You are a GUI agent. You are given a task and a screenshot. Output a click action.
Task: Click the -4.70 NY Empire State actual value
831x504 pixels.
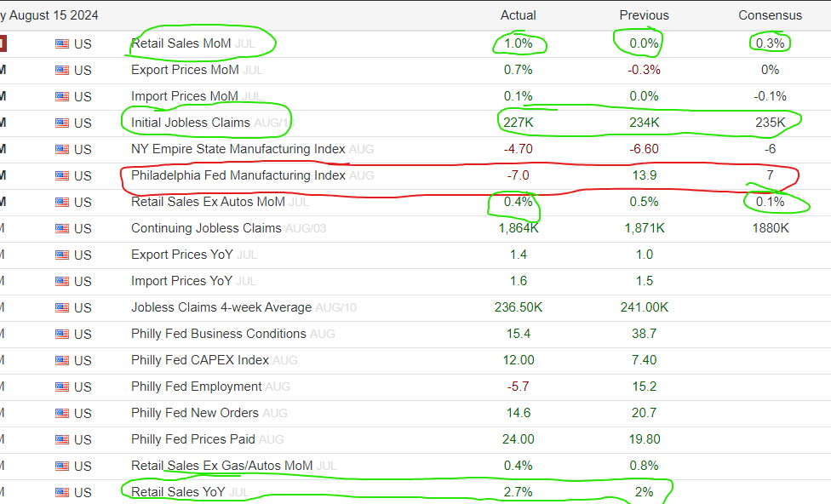coord(519,150)
